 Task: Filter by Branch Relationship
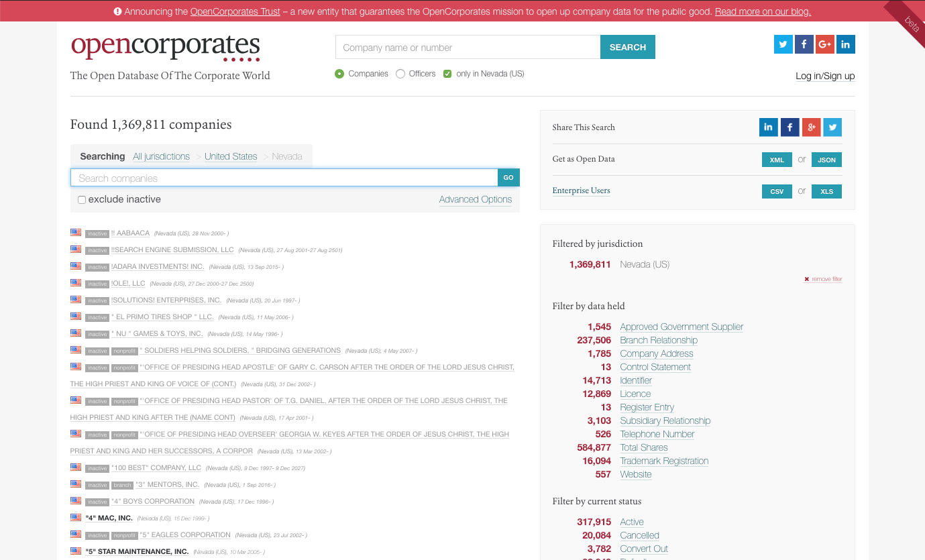coord(659,340)
